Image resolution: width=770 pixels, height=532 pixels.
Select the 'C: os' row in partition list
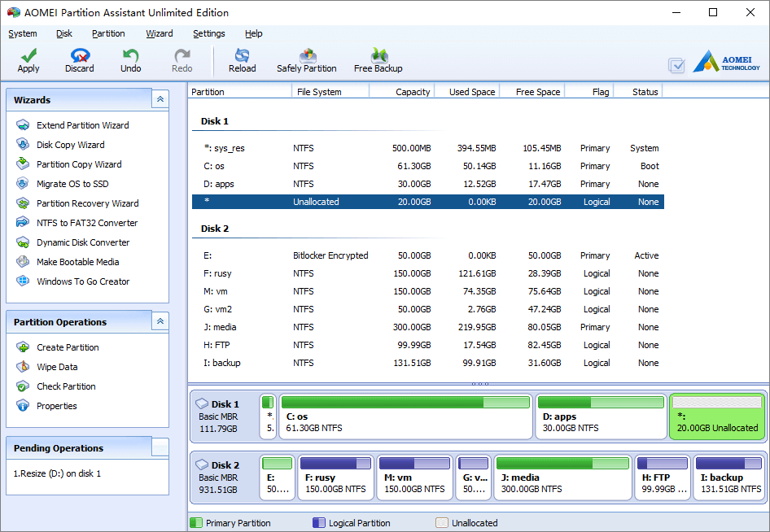coord(427,166)
